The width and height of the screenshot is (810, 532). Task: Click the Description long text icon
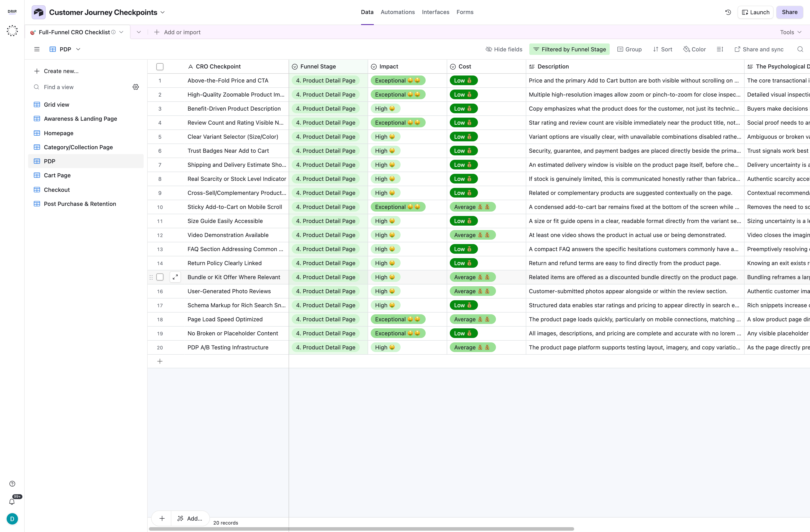tap(532, 67)
